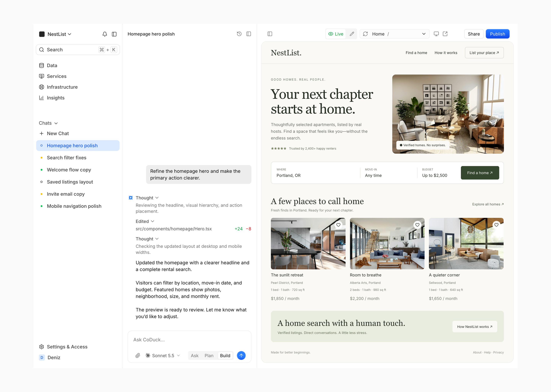
Task: Attach a file with paperclip icon
Action: click(138, 355)
